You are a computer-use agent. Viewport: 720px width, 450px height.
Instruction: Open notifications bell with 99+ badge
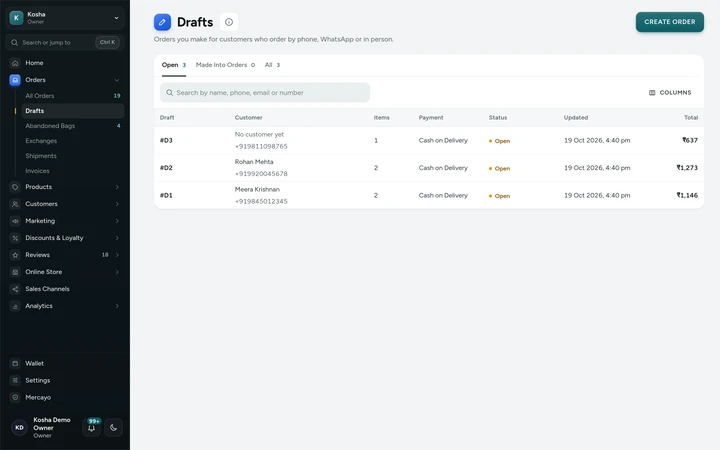pos(92,427)
